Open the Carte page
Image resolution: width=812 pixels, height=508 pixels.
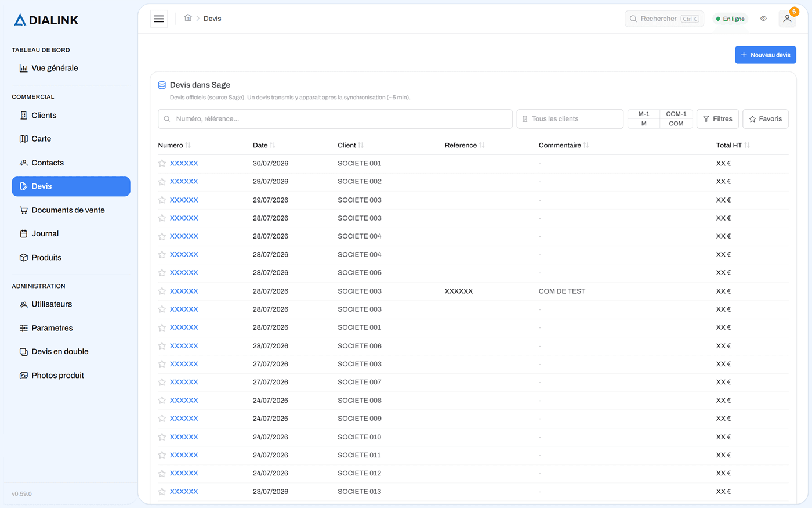point(71,139)
